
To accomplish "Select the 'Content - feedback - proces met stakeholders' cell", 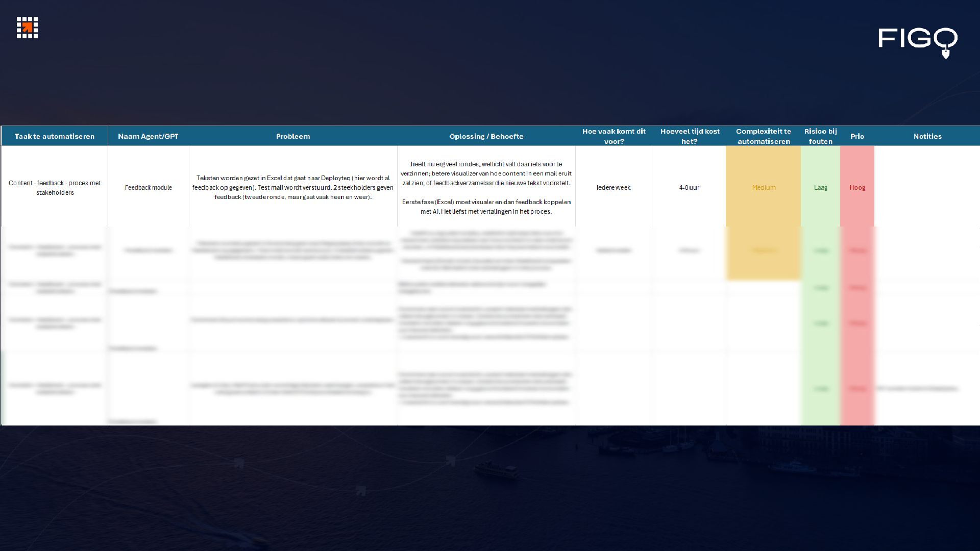I will click(55, 188).
